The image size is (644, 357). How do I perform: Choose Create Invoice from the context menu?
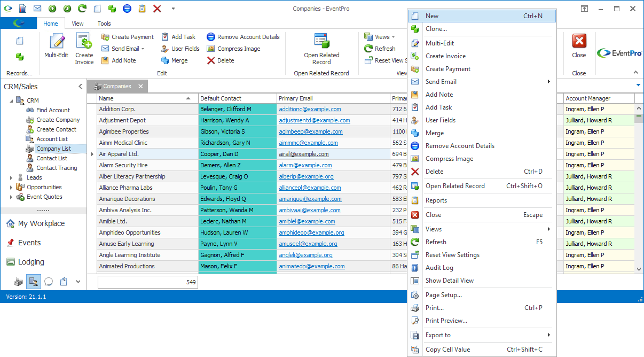tap(482, 56)
